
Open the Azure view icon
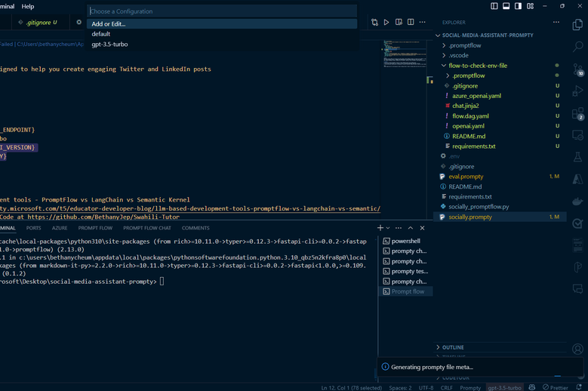[577, 179]
